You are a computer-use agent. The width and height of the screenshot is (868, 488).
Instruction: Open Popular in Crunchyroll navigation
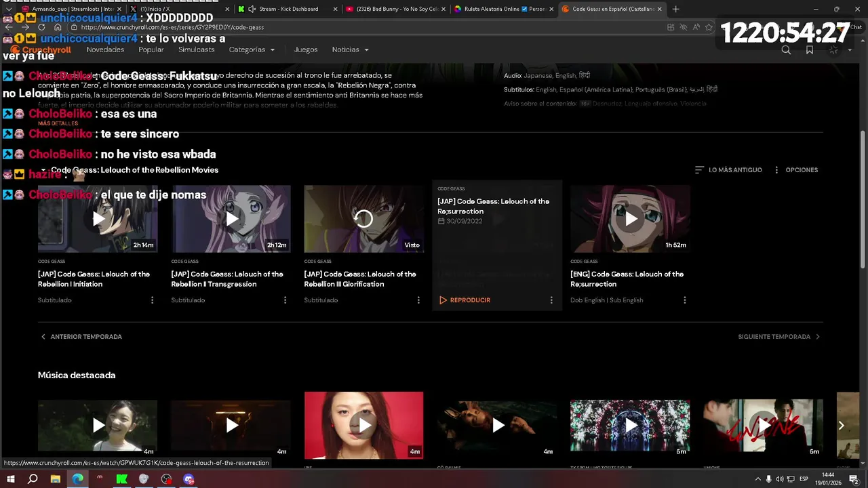151,49
